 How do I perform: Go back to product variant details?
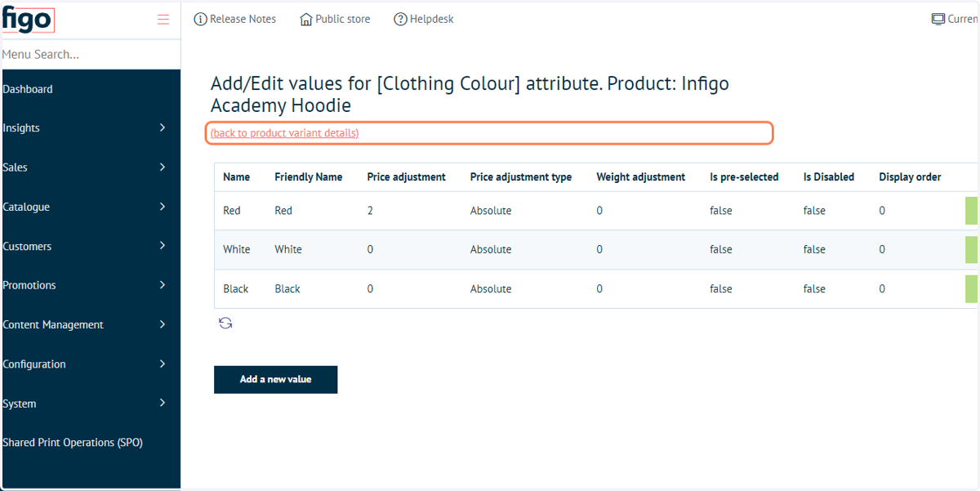[284, 133]
